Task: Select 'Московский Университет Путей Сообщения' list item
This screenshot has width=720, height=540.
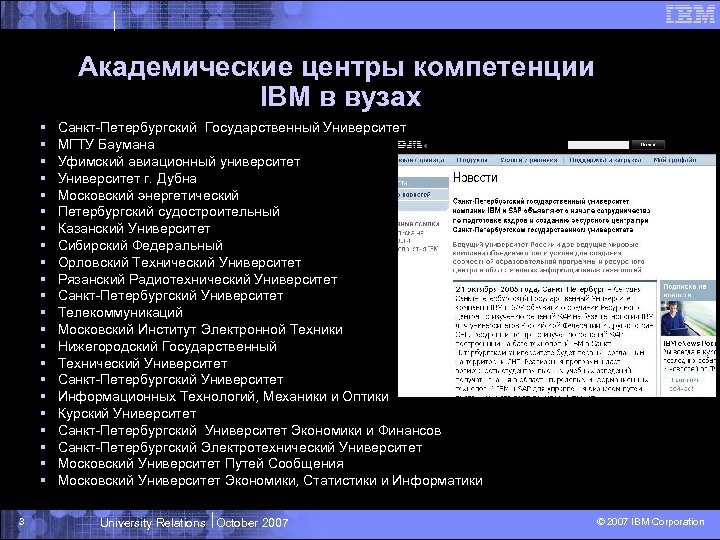Action: click(201, 463)
